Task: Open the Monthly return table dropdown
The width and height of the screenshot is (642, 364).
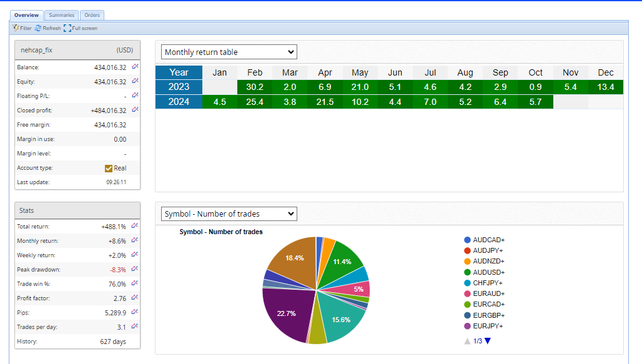Action: coord(229,52)
